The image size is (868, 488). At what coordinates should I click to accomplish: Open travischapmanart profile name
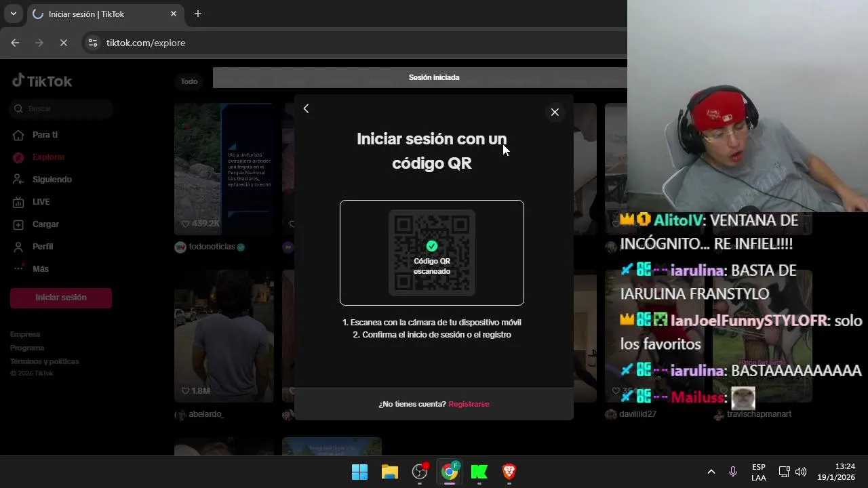pos(759,414)
